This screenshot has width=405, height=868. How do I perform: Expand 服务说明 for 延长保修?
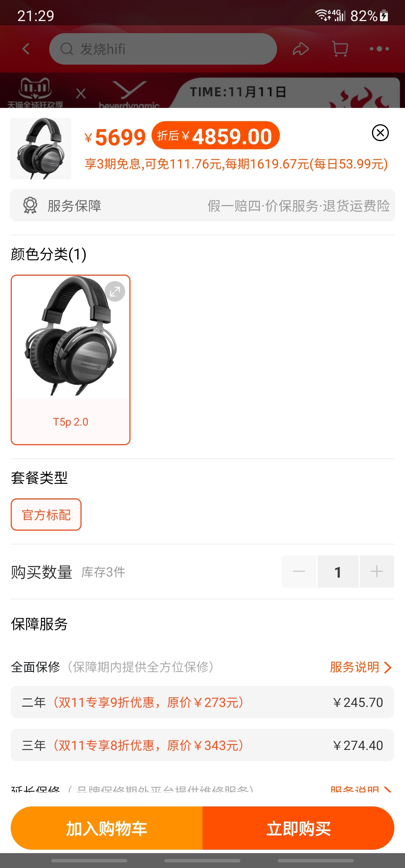[x=361, y=788]
